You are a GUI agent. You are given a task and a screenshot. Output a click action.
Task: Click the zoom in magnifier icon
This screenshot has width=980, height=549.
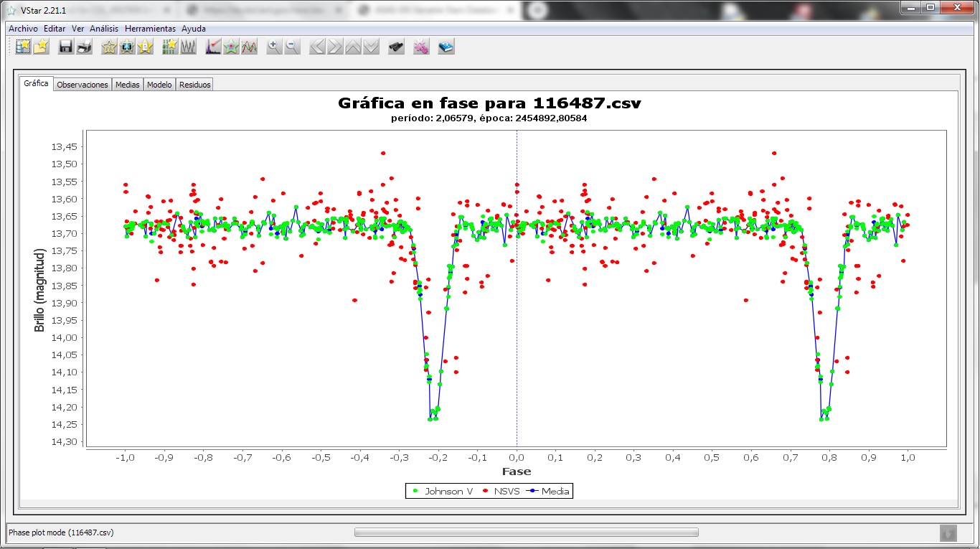click(x=273, y=47)
